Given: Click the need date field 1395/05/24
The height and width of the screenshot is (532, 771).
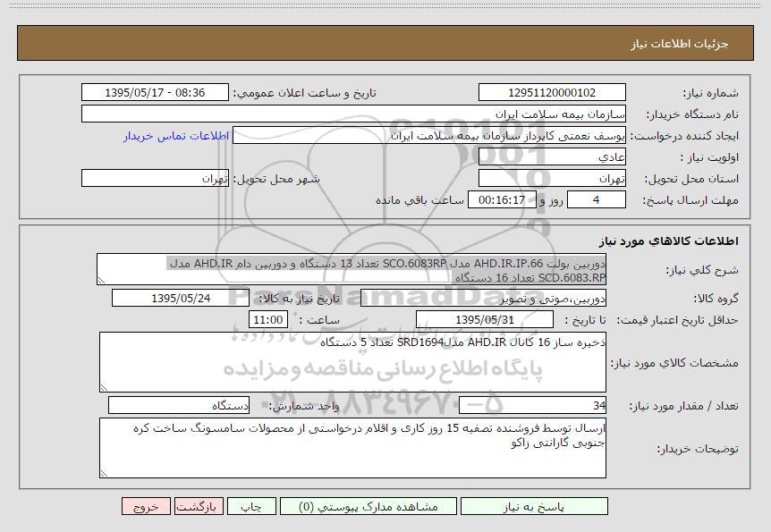Looking at the screenshot, I should coord(181,298).
